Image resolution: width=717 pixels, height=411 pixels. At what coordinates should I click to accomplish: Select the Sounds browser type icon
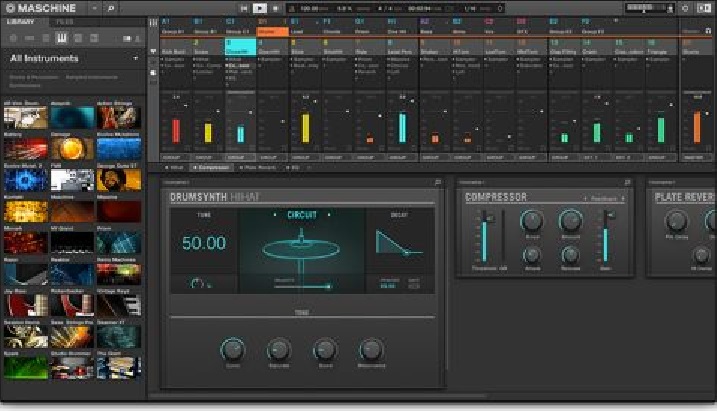46,38
